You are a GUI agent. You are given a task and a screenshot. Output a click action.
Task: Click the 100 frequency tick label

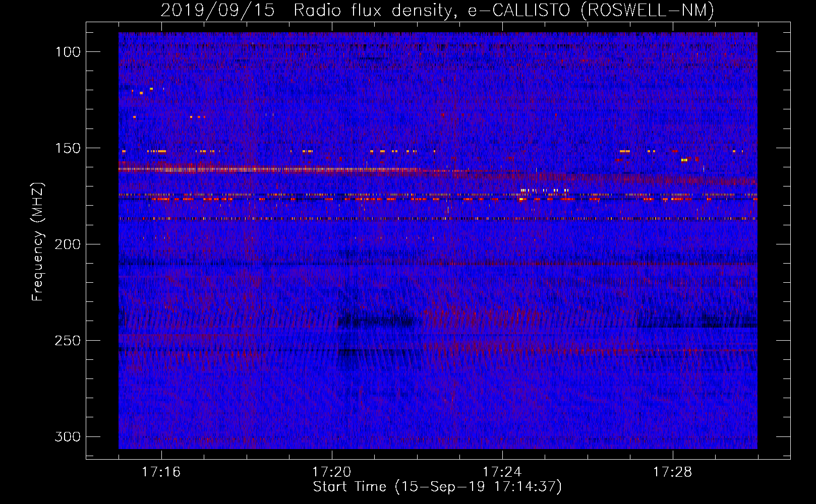[x=68, y=52]
